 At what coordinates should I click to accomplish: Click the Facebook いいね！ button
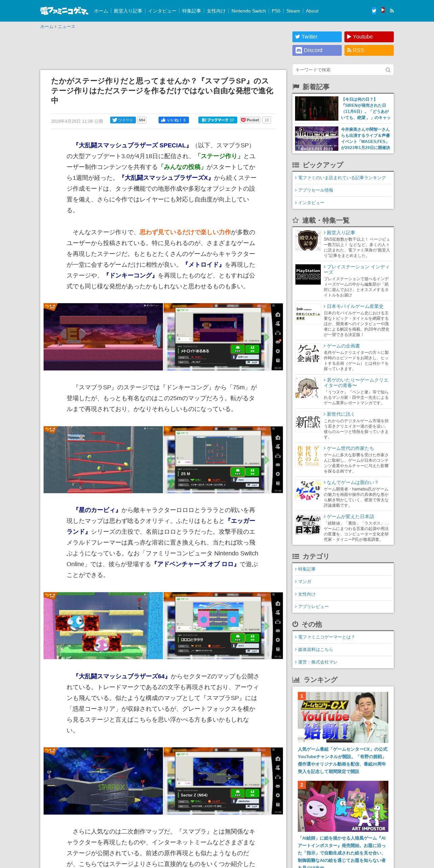[174, 120]
